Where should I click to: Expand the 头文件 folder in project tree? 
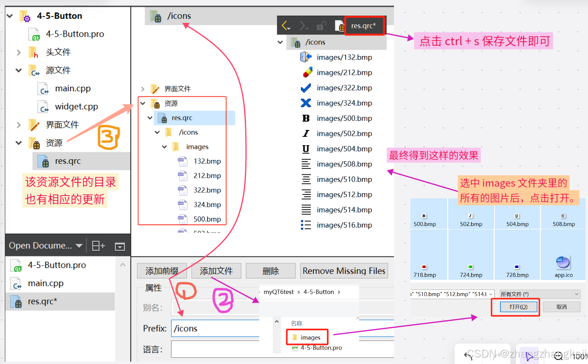coord(18,52)
